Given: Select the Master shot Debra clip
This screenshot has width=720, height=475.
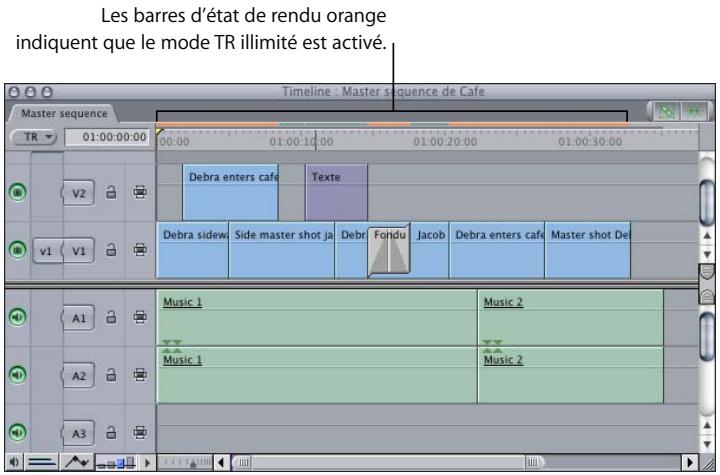Looking at the screenshot, I should click(x=588, y=250).
